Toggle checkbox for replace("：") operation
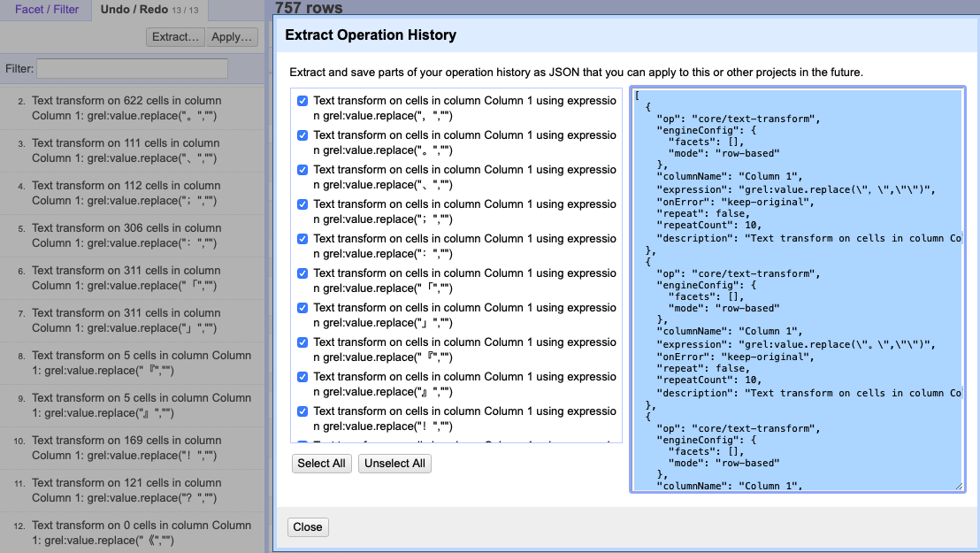Image resolution: width=980 pixels, height=553 pixels. point(302,239)
